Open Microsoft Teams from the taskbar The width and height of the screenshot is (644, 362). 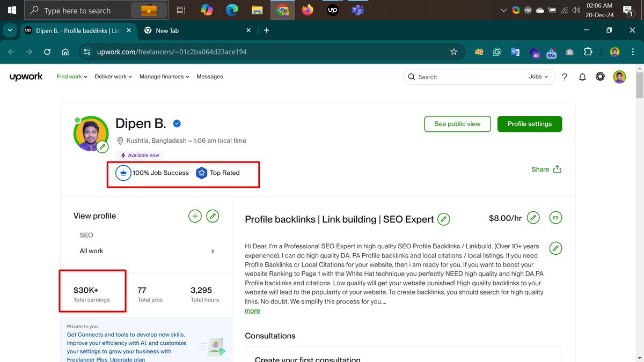pos(357,10)
